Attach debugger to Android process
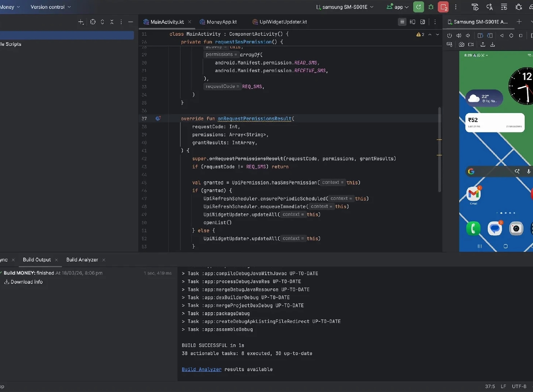The height and width of the screenshot is (392, 533). point(519,7)
